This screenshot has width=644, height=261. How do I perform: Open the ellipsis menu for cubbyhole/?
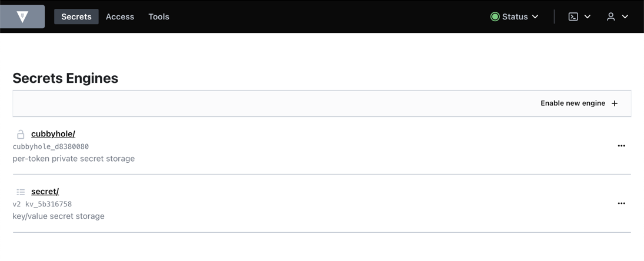pyautogui.click(x=621, y=146)
